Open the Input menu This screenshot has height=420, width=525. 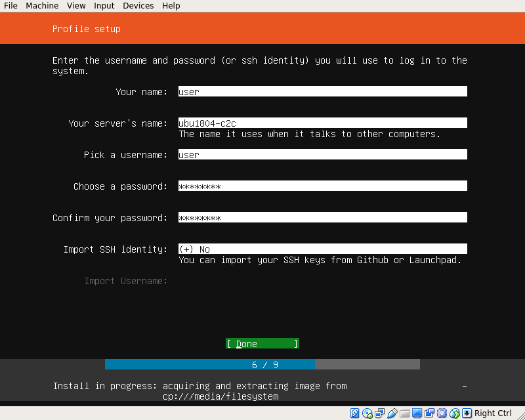(x=104, y=6)
